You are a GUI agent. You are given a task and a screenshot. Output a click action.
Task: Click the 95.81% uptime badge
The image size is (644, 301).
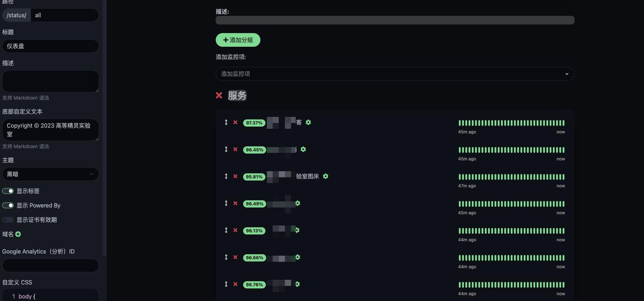tap(254, 177)
